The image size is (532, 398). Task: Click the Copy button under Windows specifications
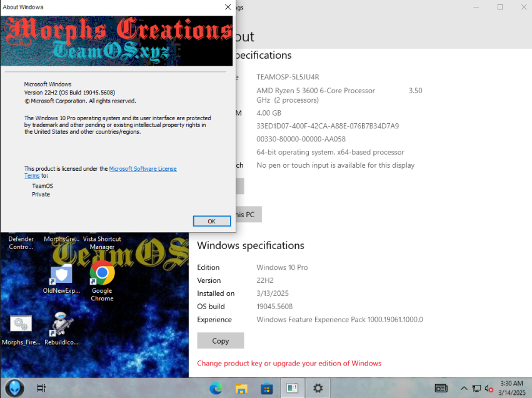pos(221,340)
